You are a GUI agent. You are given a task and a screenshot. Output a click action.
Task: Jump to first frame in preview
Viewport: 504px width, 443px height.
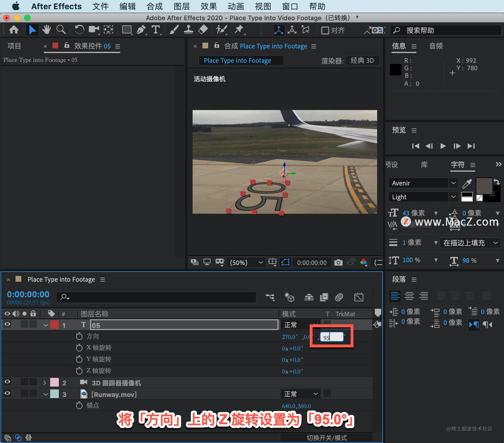[x=415, y=146]
